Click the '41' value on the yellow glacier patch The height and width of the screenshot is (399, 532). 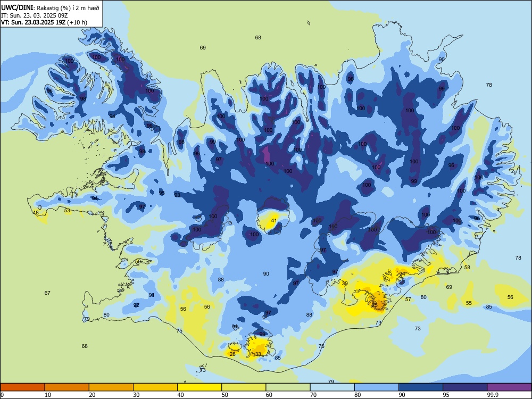pos(274,221)
